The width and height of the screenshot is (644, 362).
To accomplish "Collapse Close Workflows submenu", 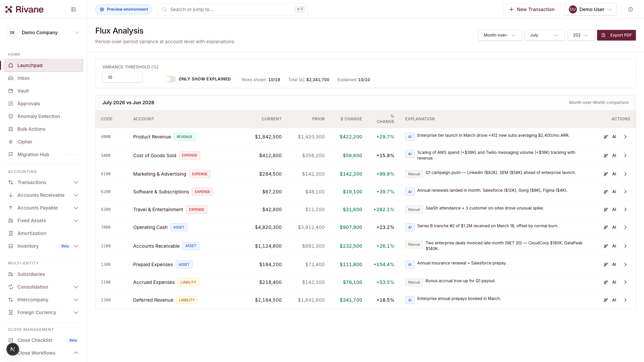I will pyautogui.click(x=76, y=353).
